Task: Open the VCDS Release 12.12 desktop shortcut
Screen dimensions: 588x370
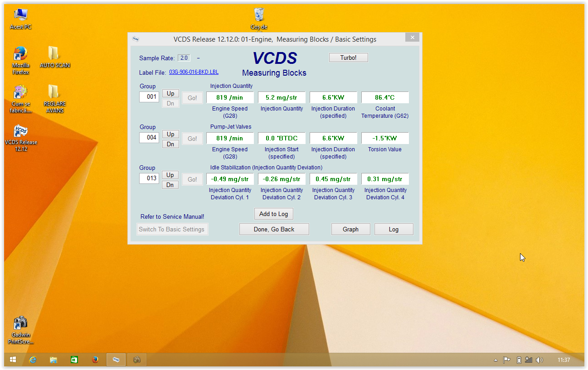Action: click(21, 132)
